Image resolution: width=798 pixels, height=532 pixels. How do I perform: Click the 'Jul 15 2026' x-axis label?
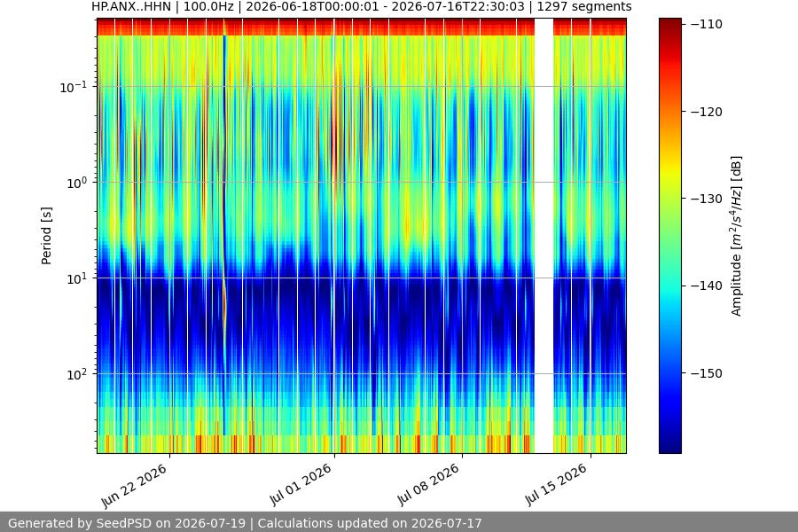click(x=557, y=485)
